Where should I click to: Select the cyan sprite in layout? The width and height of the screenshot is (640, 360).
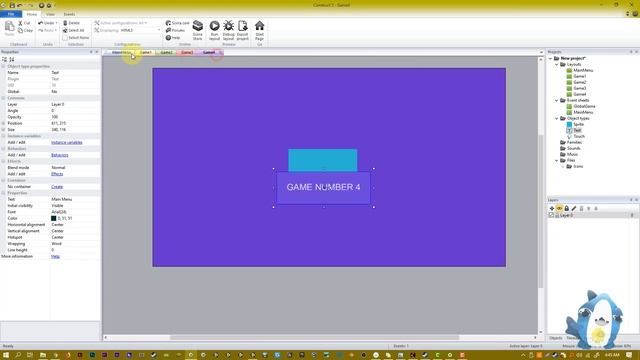pyautogui.click(x=323, y=160)
